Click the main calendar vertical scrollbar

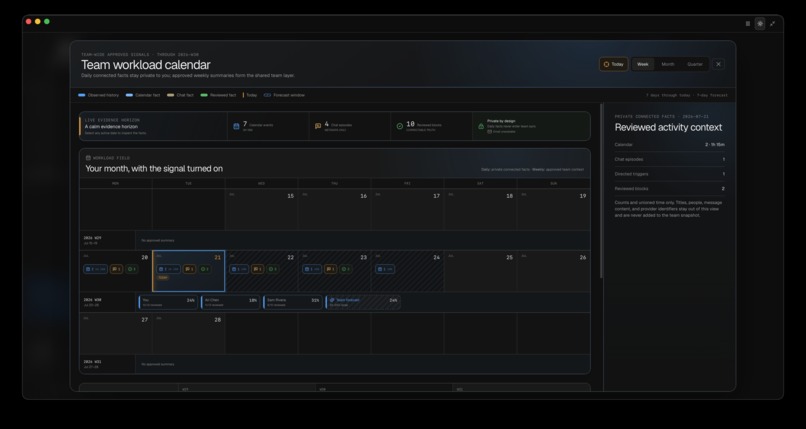601,191
